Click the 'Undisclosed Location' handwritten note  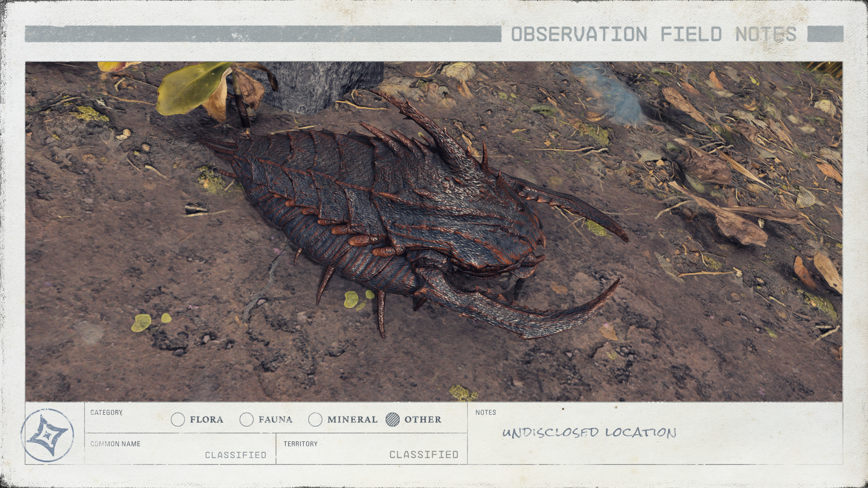point(589,432)
